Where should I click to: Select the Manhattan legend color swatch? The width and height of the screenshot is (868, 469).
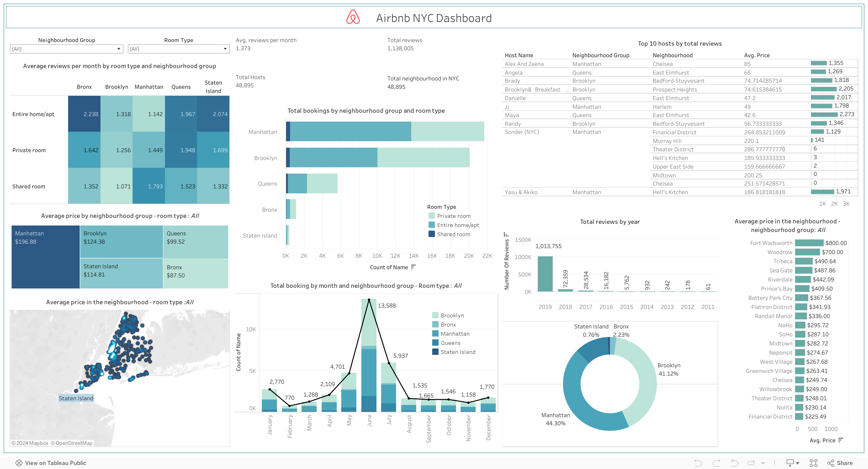pyautogui.click(x=435, y=333)
